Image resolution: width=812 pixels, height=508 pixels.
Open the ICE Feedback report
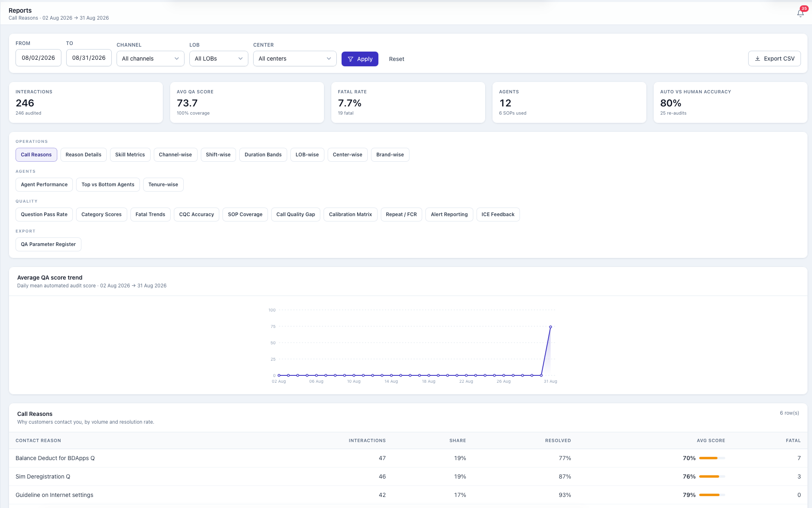tap(498, 214)
